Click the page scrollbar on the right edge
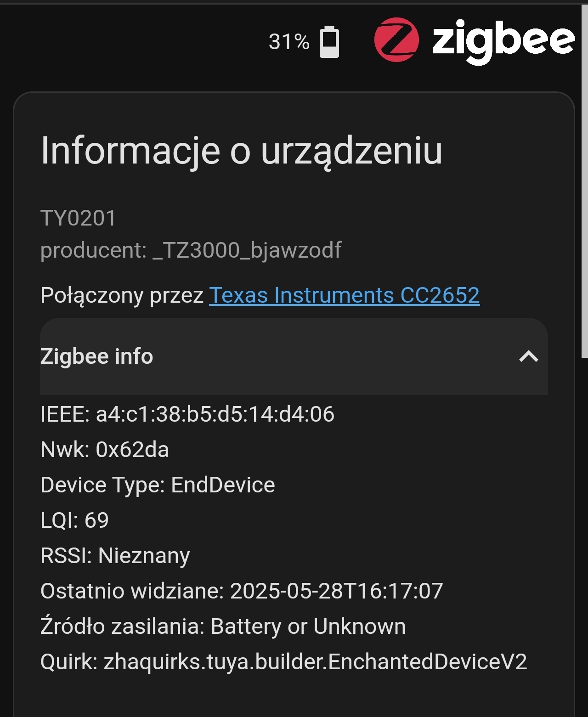588x717 pixels. point(584,184)
